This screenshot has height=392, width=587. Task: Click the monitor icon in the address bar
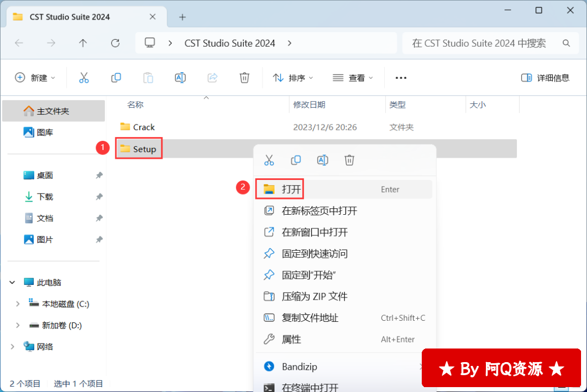150,43
